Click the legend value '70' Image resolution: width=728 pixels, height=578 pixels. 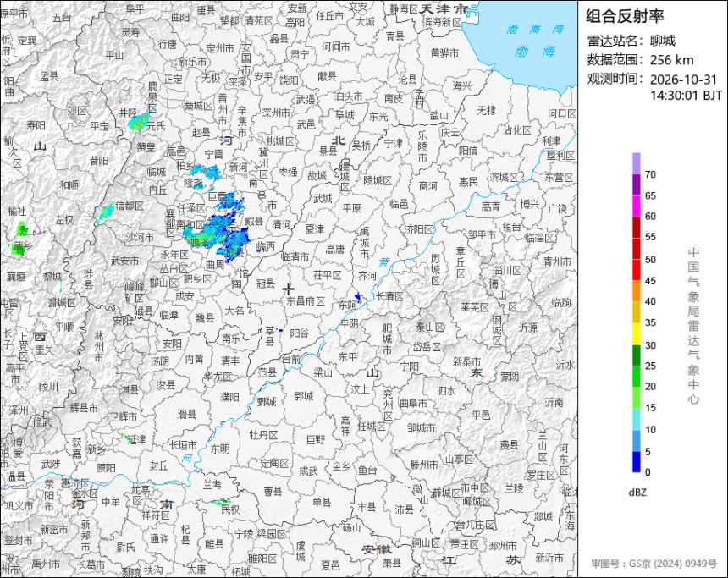(650, 174)
